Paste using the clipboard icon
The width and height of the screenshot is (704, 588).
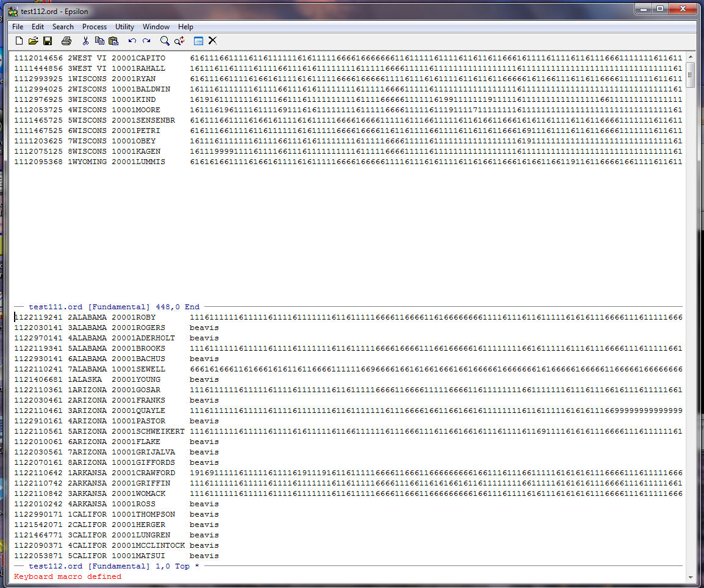[113, 41]
